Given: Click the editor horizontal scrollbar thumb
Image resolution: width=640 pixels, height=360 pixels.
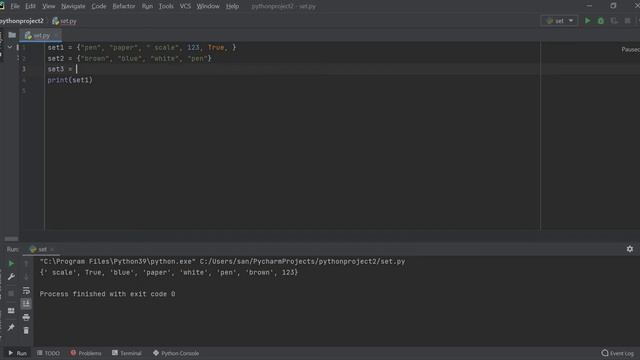Looking at the screenshot, I should [x=11, y=239].
